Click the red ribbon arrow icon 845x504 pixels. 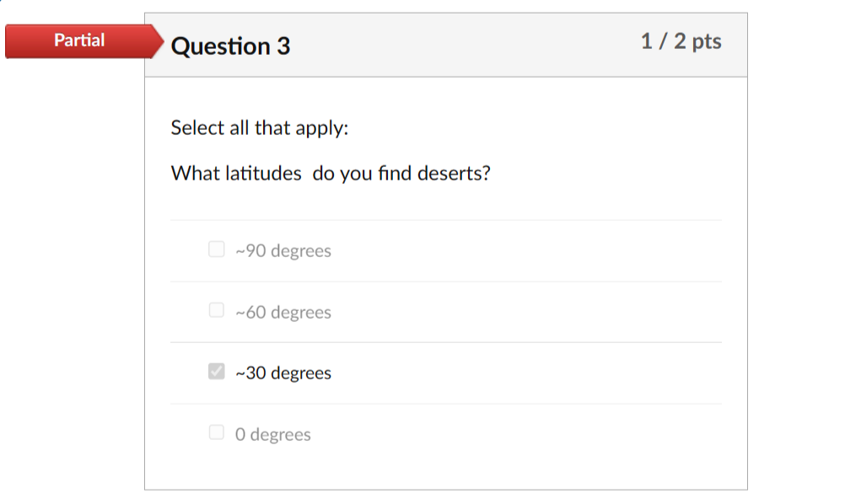pos(152,40)
